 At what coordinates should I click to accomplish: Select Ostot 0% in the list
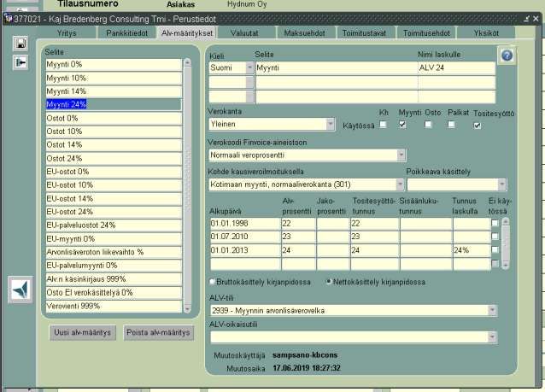[114, 119]
